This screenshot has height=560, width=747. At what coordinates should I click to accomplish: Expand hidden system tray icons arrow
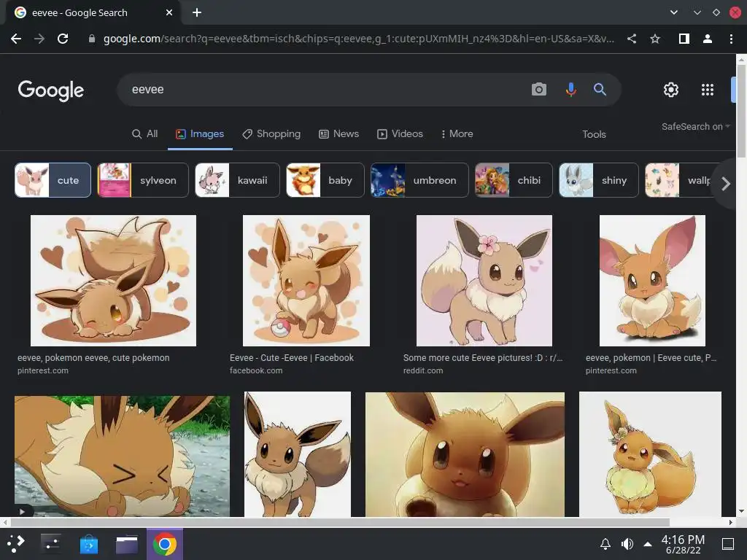(x=648, y=544)
